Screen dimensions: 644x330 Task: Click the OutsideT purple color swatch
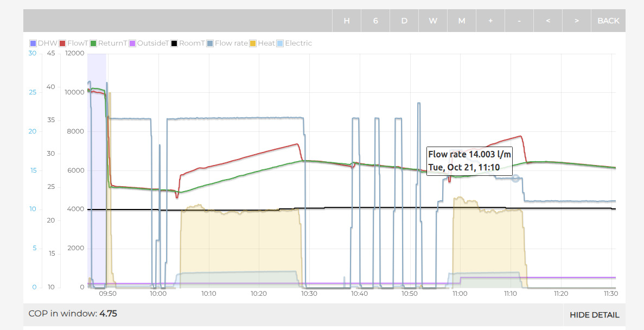click(x=133, y=43)
